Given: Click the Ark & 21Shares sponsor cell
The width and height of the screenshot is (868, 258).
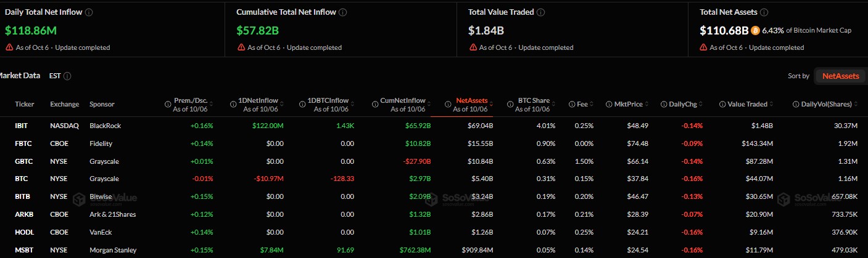Looking at the screenshot, I should tap(113, 214).
